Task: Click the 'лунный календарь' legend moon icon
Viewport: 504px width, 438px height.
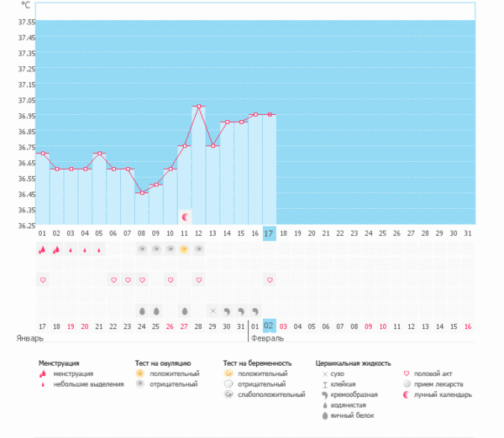Action: 407,394
